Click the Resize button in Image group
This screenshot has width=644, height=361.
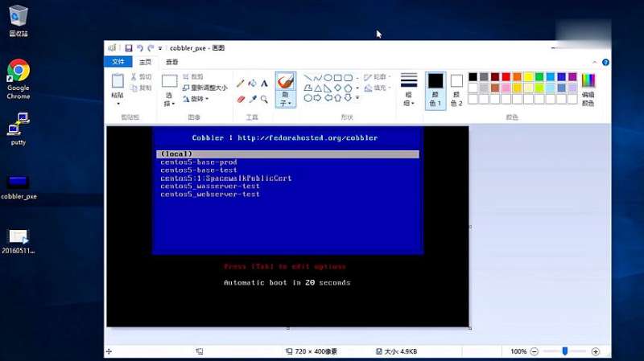204,88
